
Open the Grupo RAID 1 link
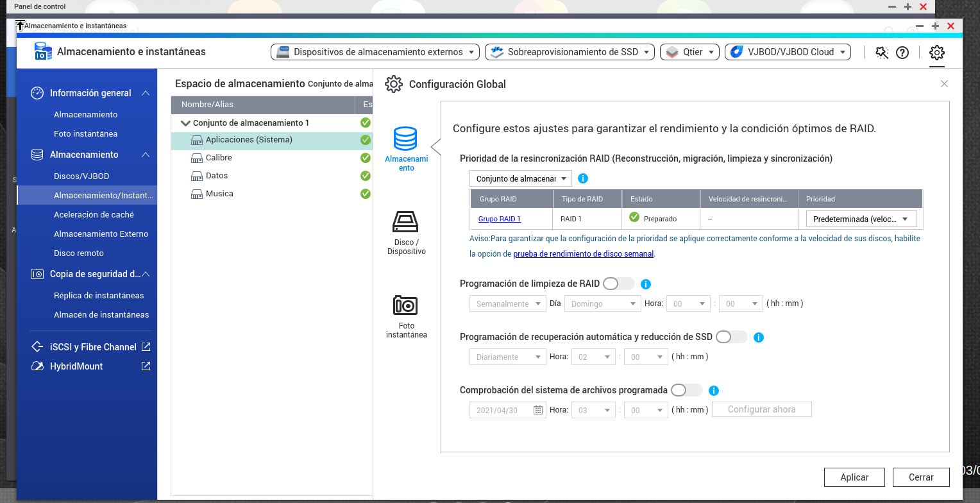coord(499,219)
